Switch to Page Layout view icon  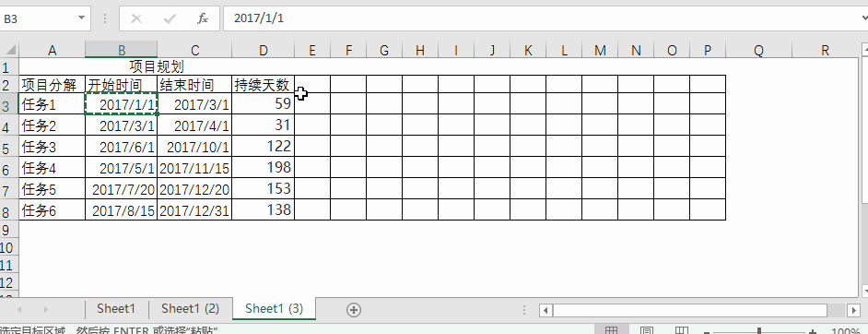pyautogui.click(x=647, y=331)
